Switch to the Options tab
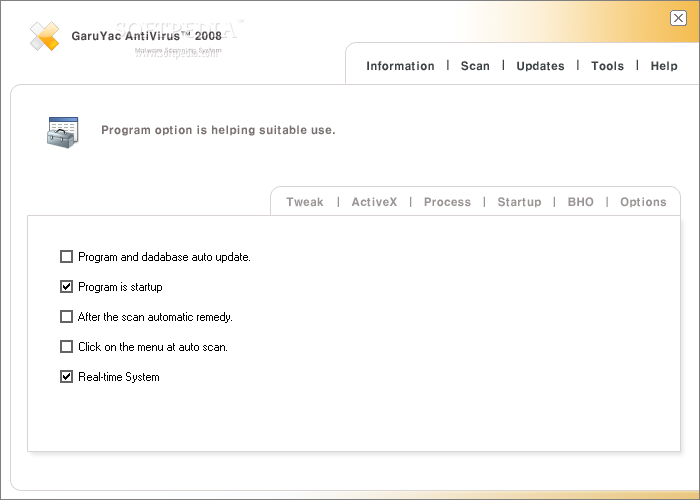 643,202
